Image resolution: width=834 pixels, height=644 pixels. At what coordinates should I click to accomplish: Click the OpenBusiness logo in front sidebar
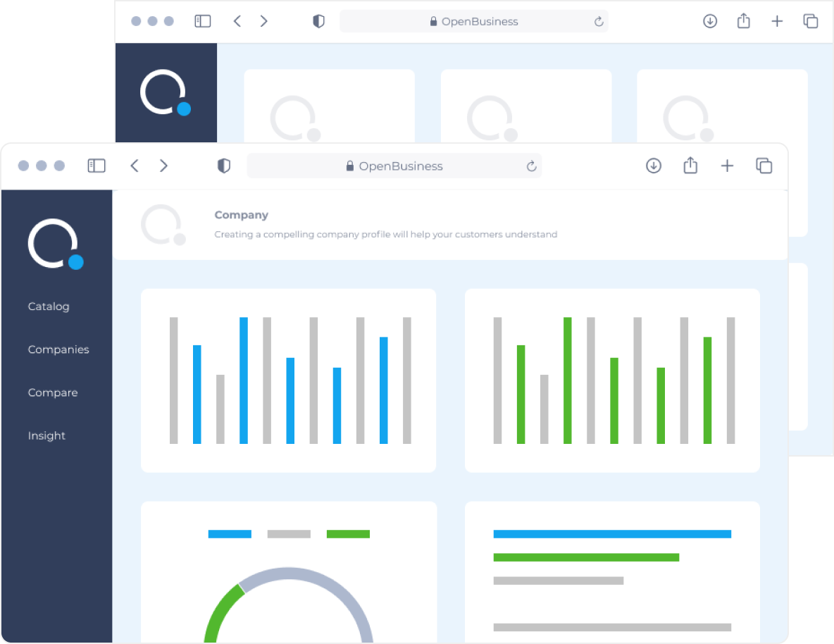(x=56, y=244)
